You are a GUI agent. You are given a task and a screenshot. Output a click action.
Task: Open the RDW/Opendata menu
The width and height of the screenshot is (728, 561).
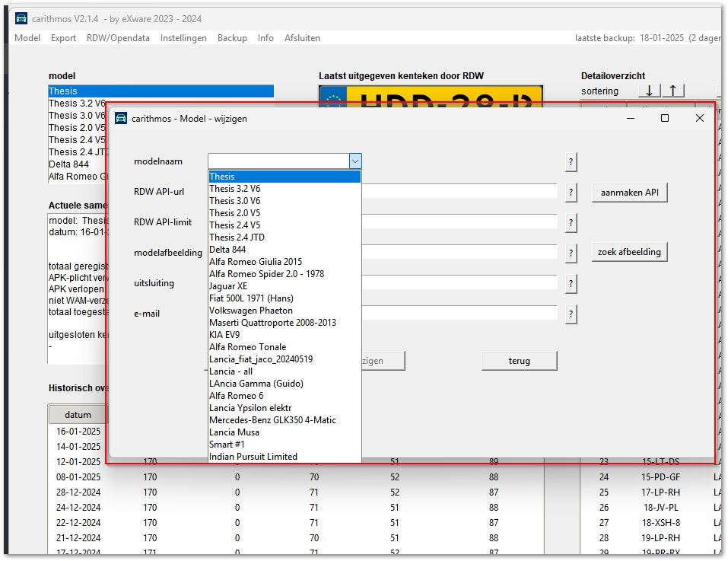(118, 38)
